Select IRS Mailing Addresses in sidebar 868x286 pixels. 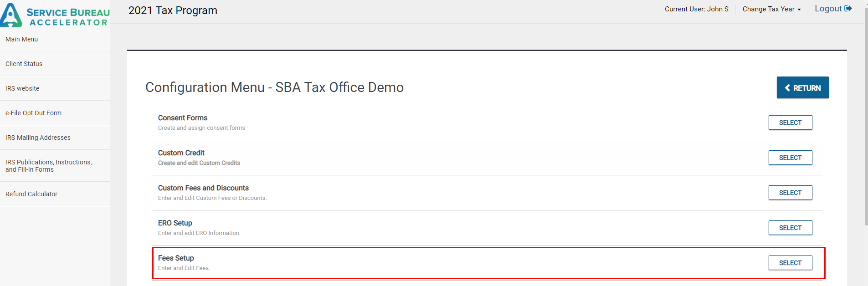pos(38,138)
